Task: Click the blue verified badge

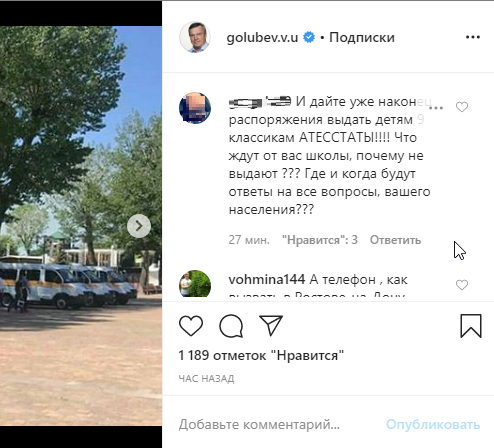Action: [309, 37]
